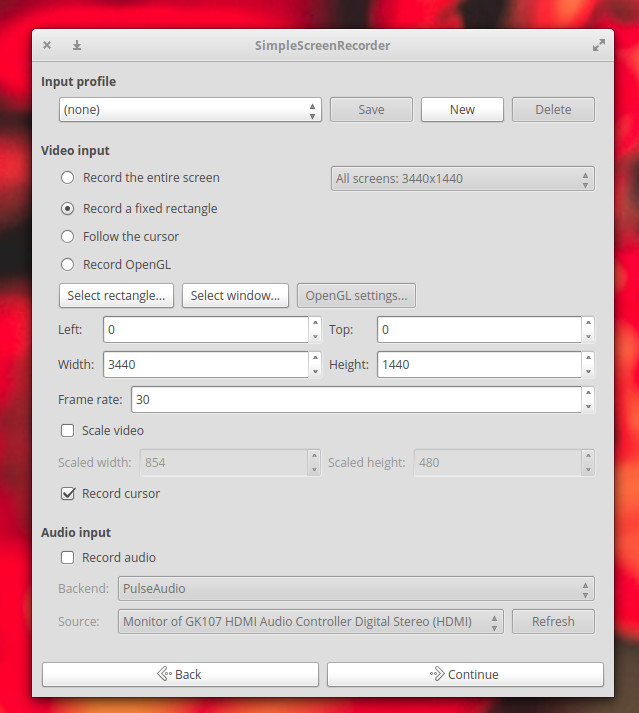
Task: Uncheck the 'Record cursor' checkbox
Action: coord(68,494)
